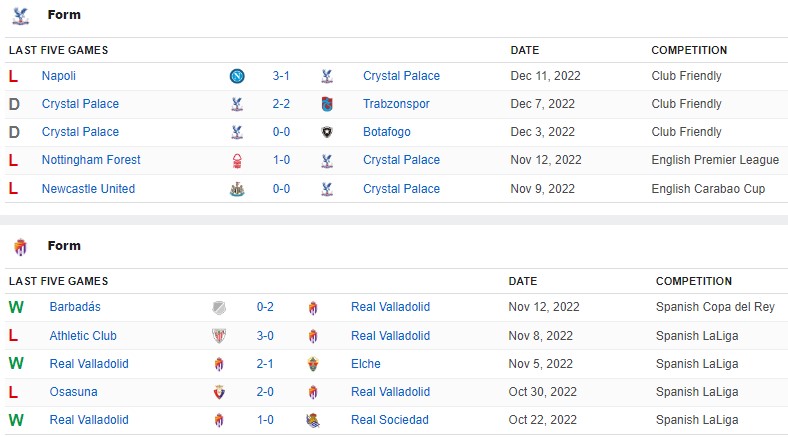Click the Real Valladolid logo beside Form

pyautogui.click(x=21, y=247)
